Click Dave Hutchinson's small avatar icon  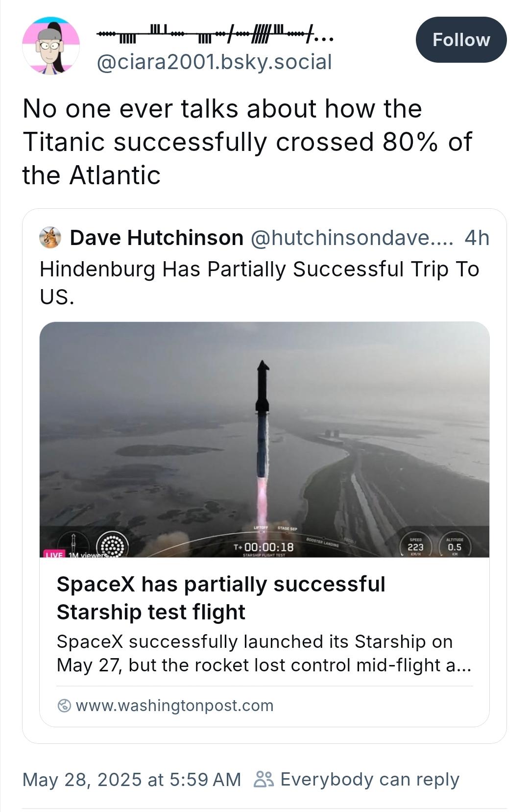click(50, 238)
